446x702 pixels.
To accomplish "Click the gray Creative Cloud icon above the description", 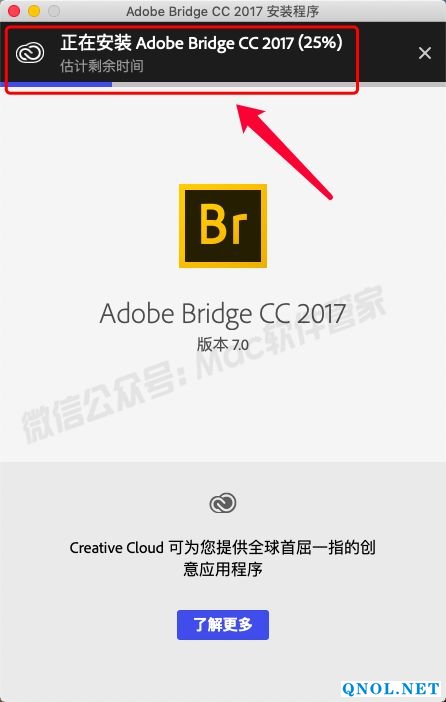I will [x=223, y=503].
